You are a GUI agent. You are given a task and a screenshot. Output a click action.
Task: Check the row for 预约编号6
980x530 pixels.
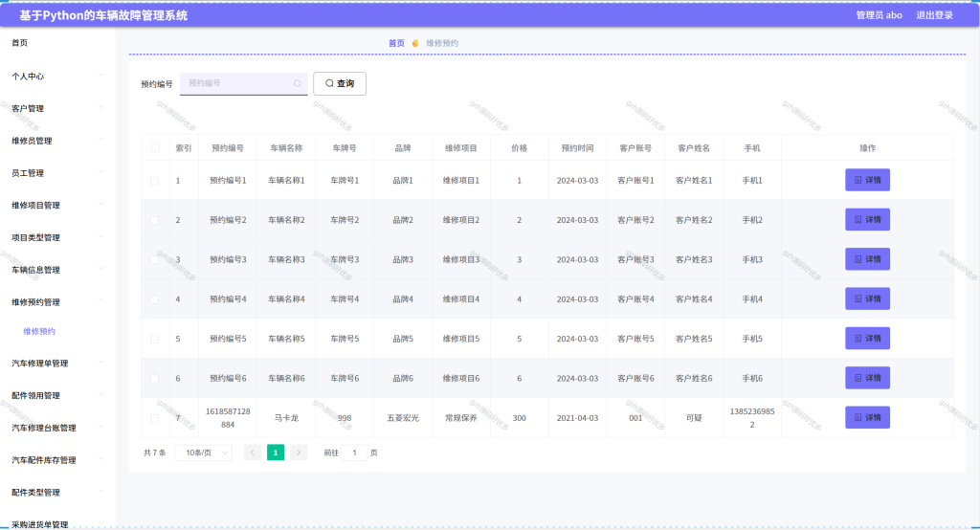pos(154,378)
